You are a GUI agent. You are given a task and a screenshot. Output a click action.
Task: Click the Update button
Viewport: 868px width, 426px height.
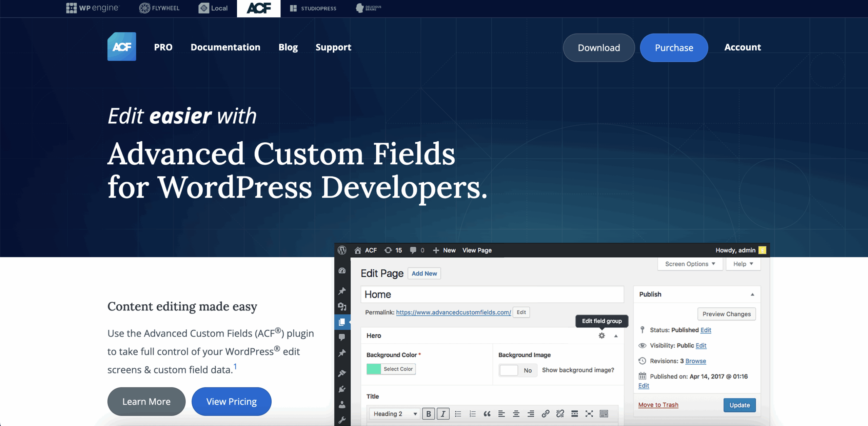coord(739,405)
